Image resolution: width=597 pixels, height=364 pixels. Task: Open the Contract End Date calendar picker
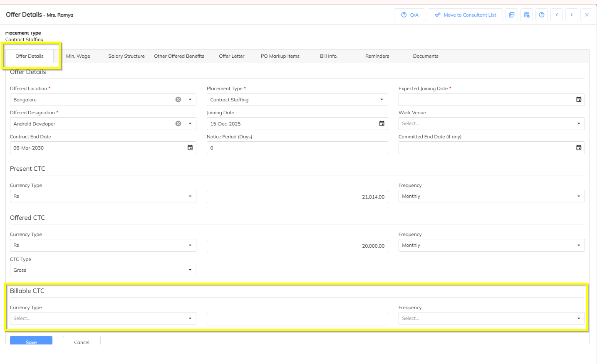pyautogui.click(x=190, y=148)
